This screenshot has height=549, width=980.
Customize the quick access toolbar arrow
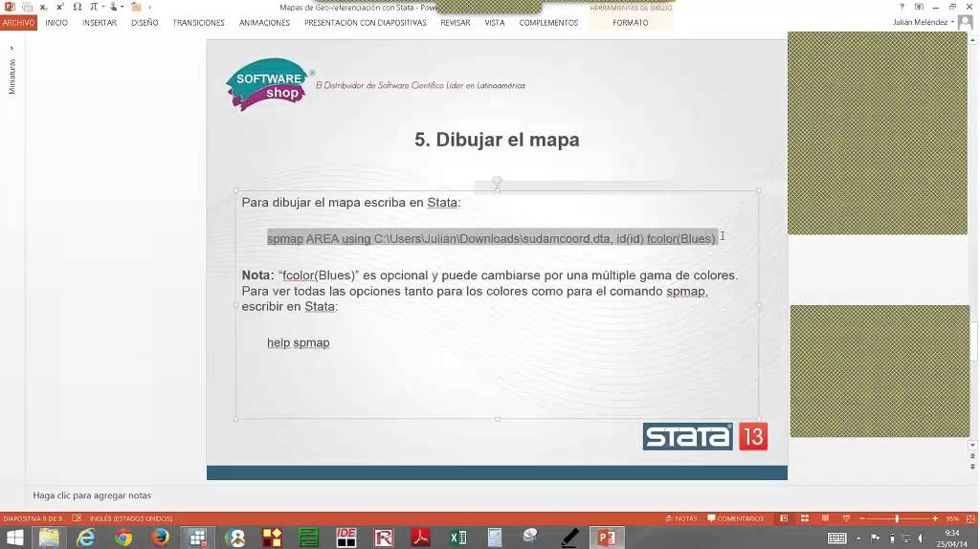(150, 7)
